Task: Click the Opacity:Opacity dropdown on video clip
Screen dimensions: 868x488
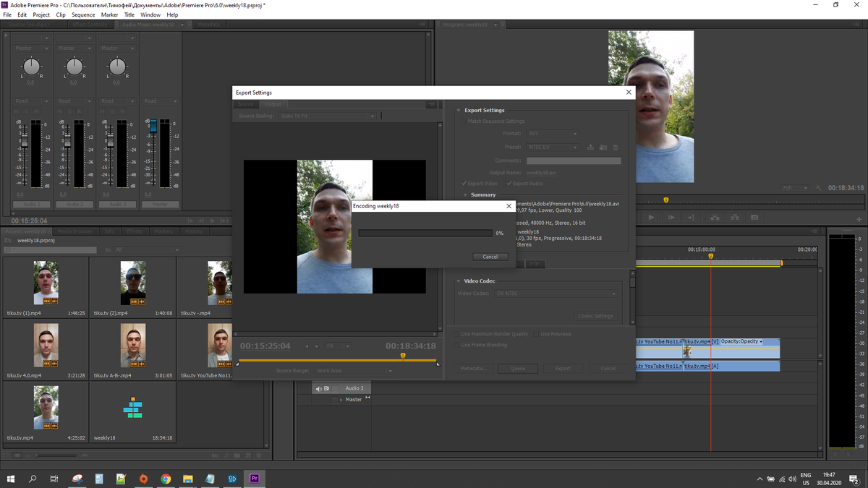Action: pos(742,341)
